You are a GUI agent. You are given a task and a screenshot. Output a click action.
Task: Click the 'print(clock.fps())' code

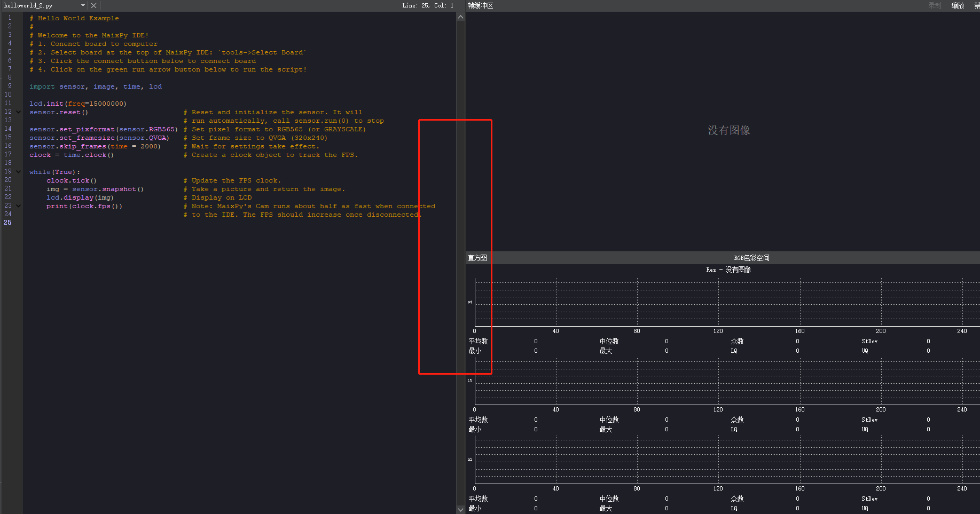click(84, 206)
